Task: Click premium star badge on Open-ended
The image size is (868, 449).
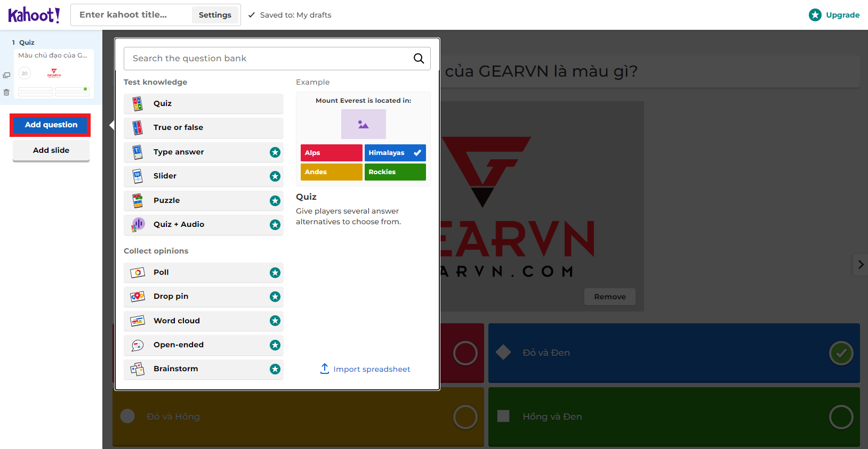Action: pos(275,345)
